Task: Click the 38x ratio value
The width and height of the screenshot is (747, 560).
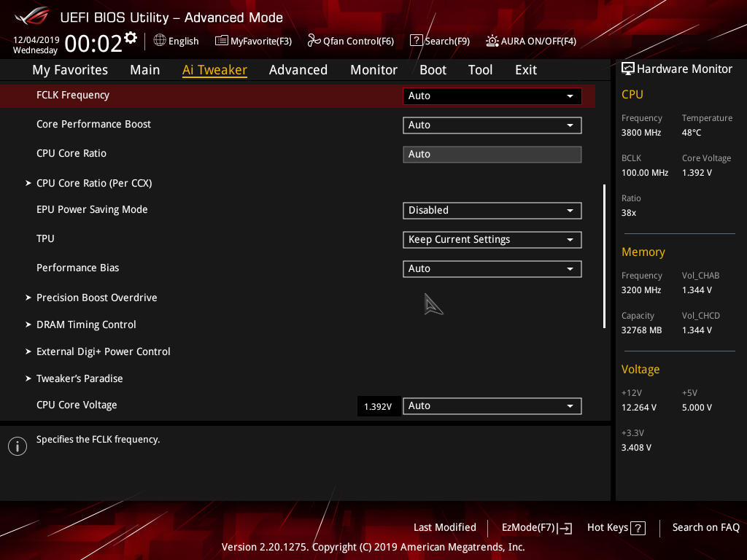Action: [629, 213]
